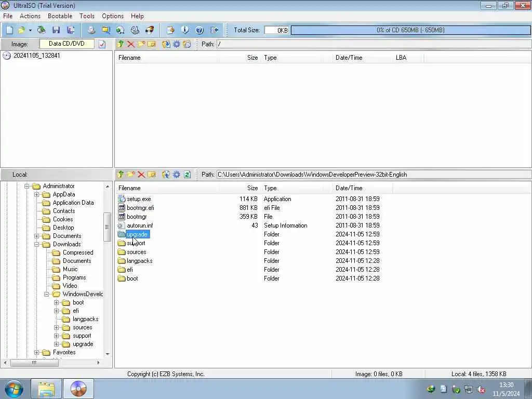Collapse the Administrator folder in the tree
This screenshot has width=532, height=399.
(x=27, y=186)
